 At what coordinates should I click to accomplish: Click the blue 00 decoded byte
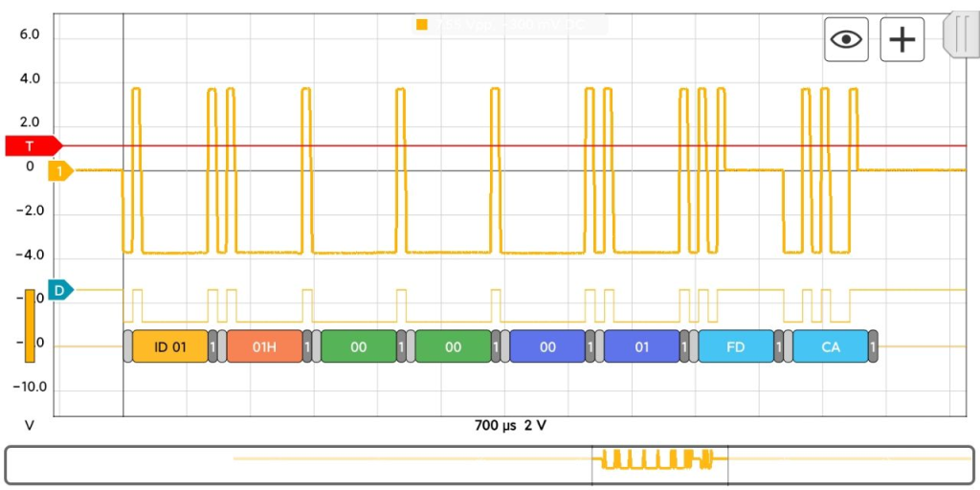[547, 346]
